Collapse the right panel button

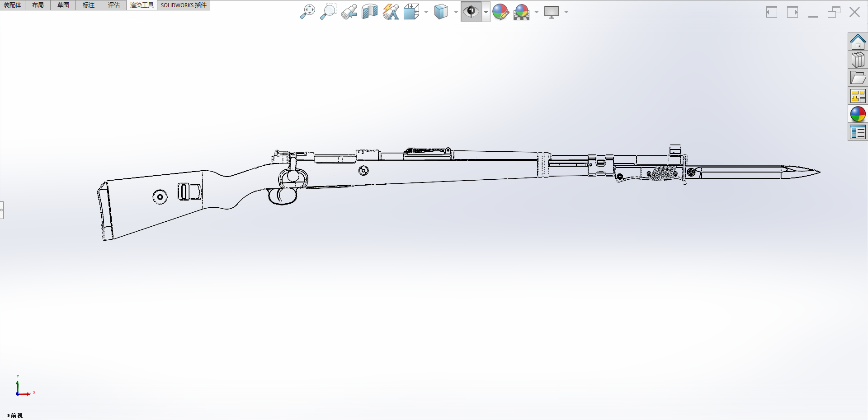click(793, 12)
